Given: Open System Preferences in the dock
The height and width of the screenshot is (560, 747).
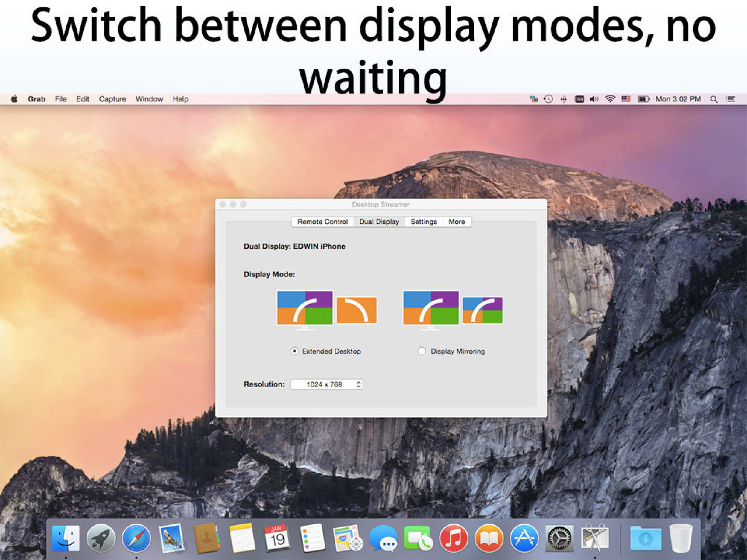Looking at the screenshot, I should 559,538.
